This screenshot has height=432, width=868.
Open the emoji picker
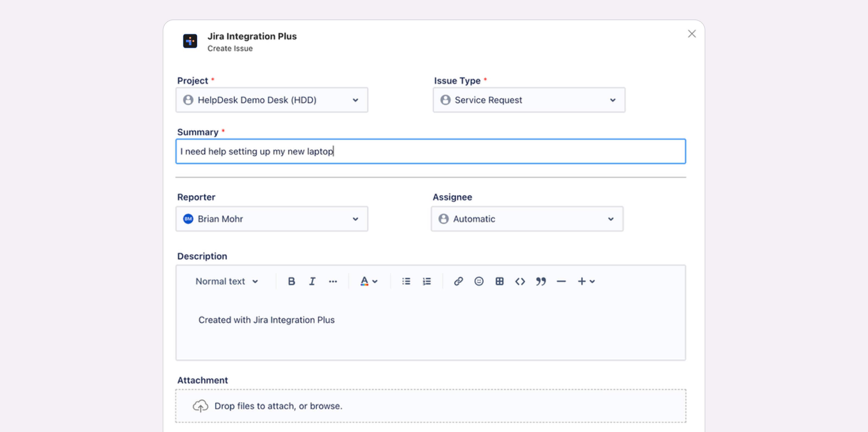(479, 281)
